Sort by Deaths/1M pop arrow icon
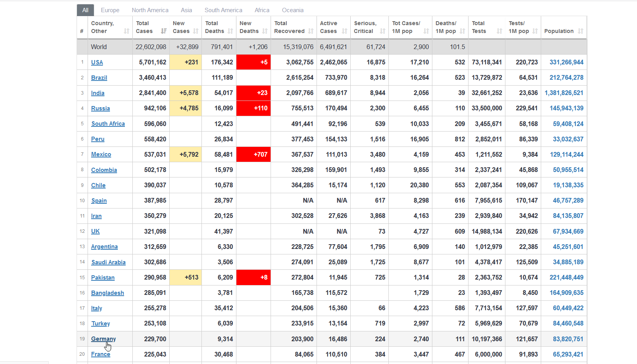The image size is (637, 364). tap(462, 31)
